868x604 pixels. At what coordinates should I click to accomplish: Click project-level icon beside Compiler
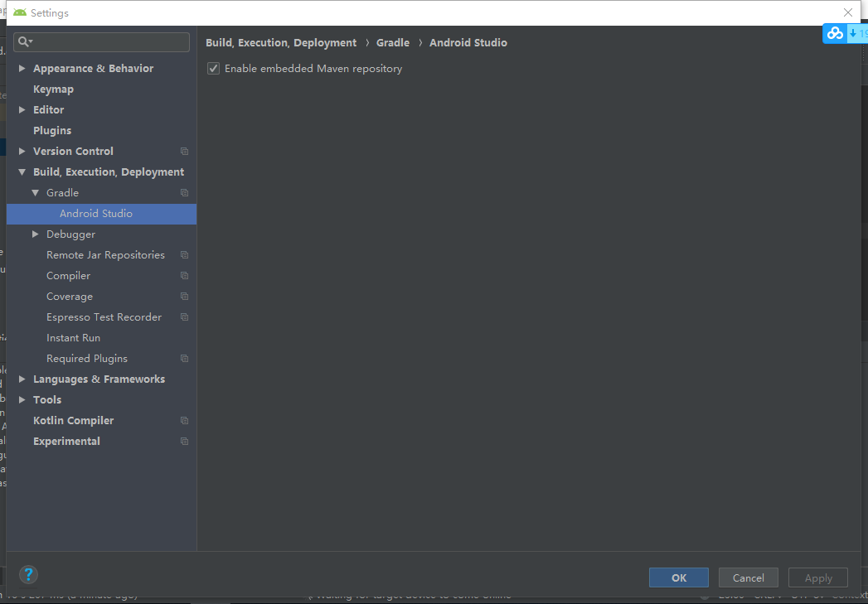(184, 275)
